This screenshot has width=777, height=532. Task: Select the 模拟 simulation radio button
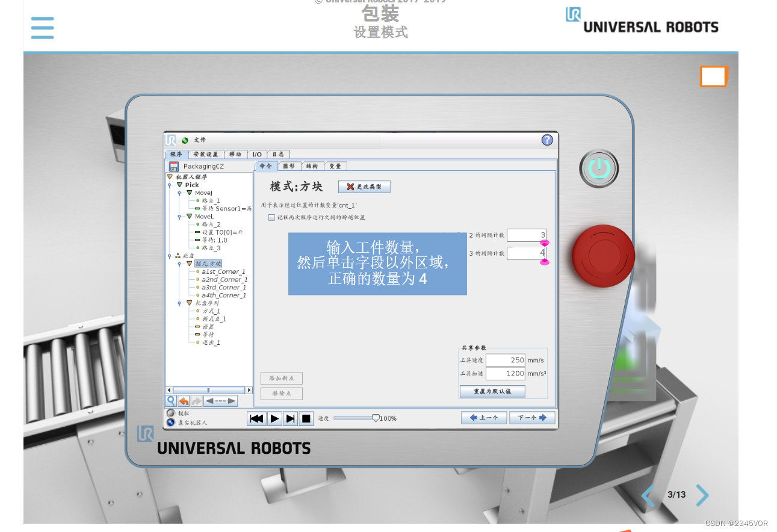(x=171, y=413)
